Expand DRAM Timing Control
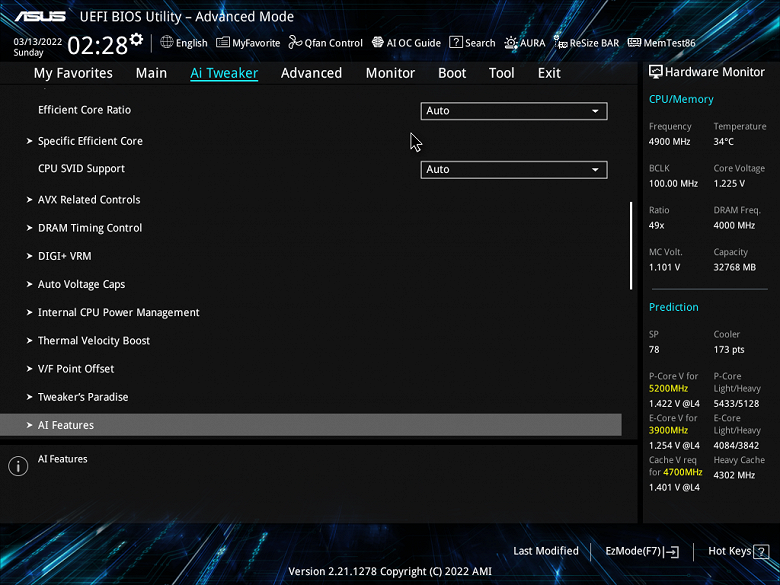Viewport: 780px width, 585px height. pyautogui.click(x=90, y=228)
